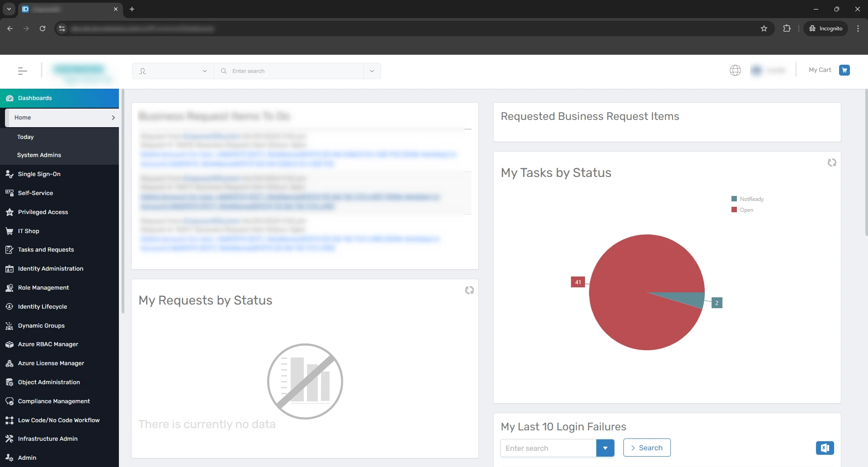The width and height of the screenshot is (868, 467).
Task: Refresh the My Requests by Status widget
Action: tap(469, 290)
